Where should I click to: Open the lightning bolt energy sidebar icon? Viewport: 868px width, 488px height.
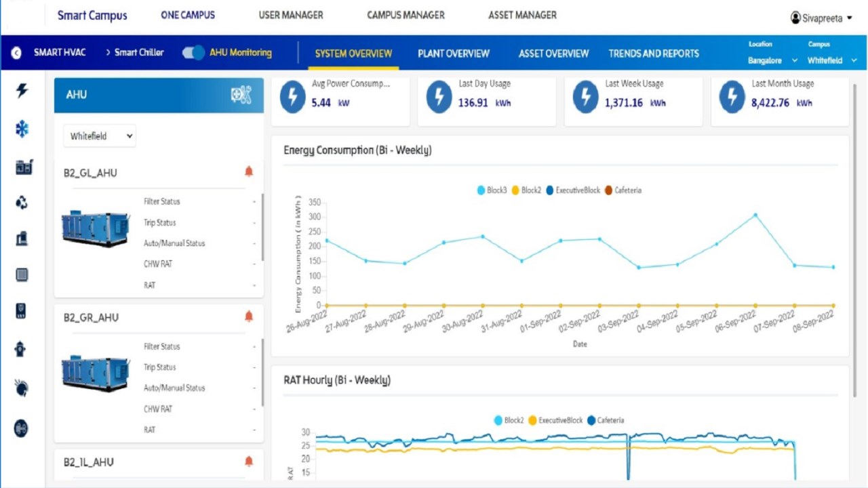point(22,91)
